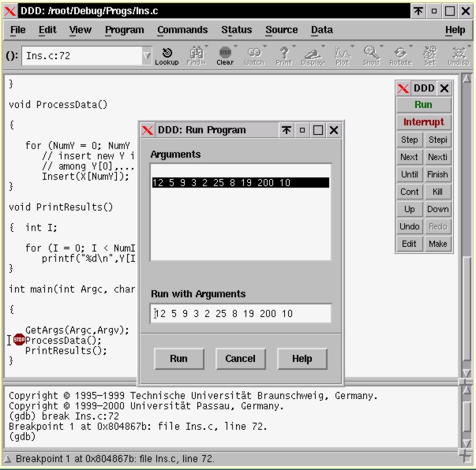Viewport: 476px width, 470px height.
Task: Open the Program menu
Action: [x=124, y=30]
